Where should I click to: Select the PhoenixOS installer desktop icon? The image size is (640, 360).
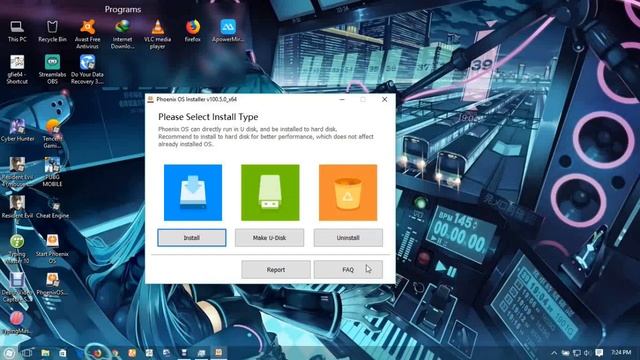point(52,284)
